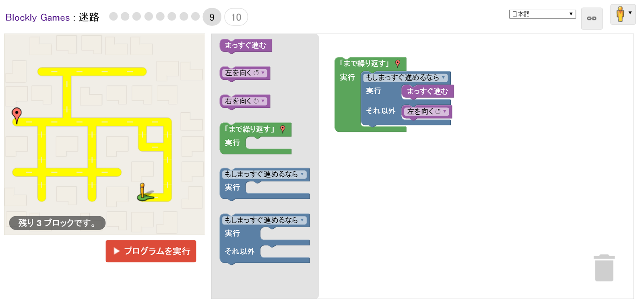
Task: Switch to level 10
Action: click(236, 17)
